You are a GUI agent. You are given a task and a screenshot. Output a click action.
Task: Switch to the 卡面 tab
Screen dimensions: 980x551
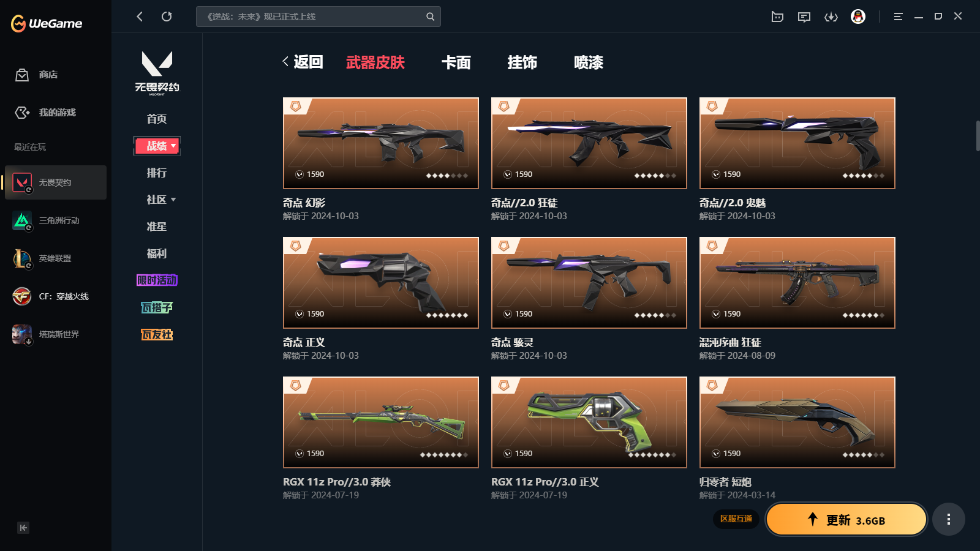pos(456,62)
